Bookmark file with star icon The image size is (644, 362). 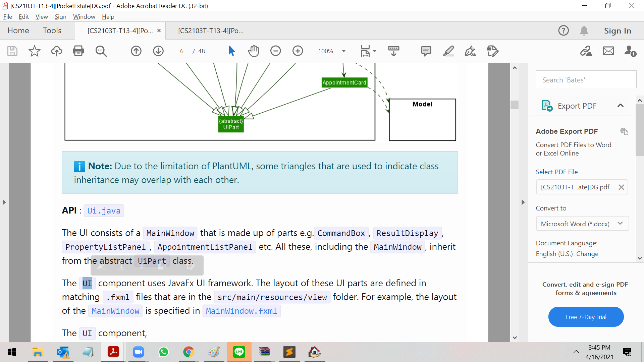(x=34, y=51)
